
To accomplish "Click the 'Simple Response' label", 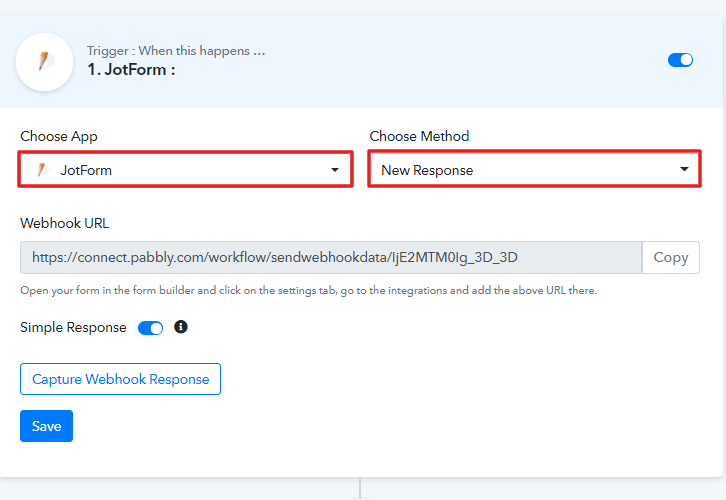I will click(73, 327).
